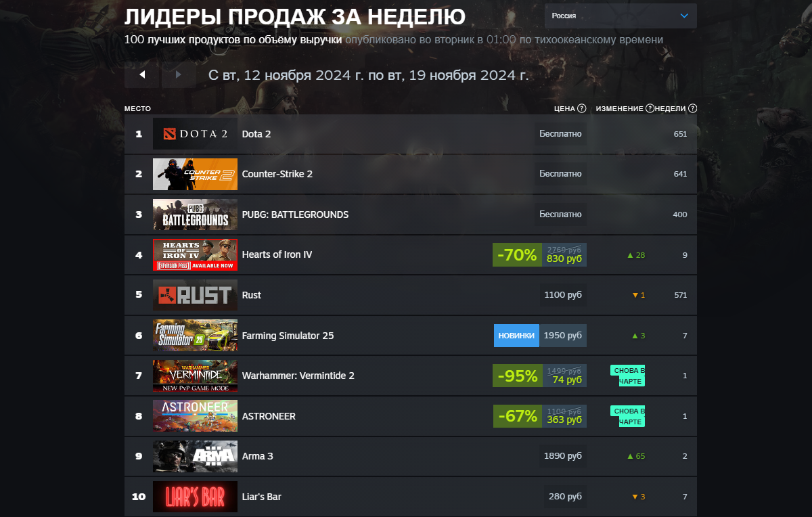Click the 1100 руб price for Rust
This screenshot has height=517, width=812.
pyautogui.click(x=563, y=295)
